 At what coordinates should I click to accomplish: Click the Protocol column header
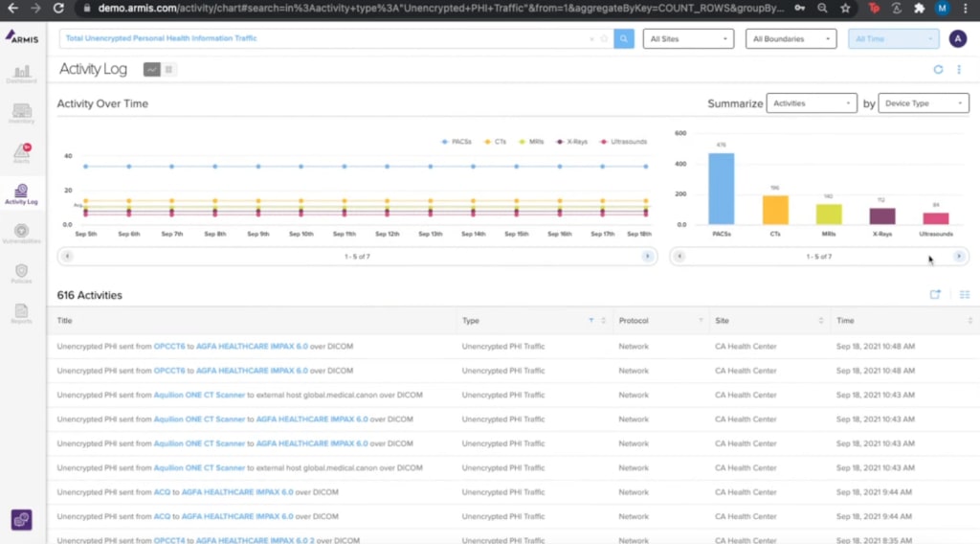[x=634, y=321]
